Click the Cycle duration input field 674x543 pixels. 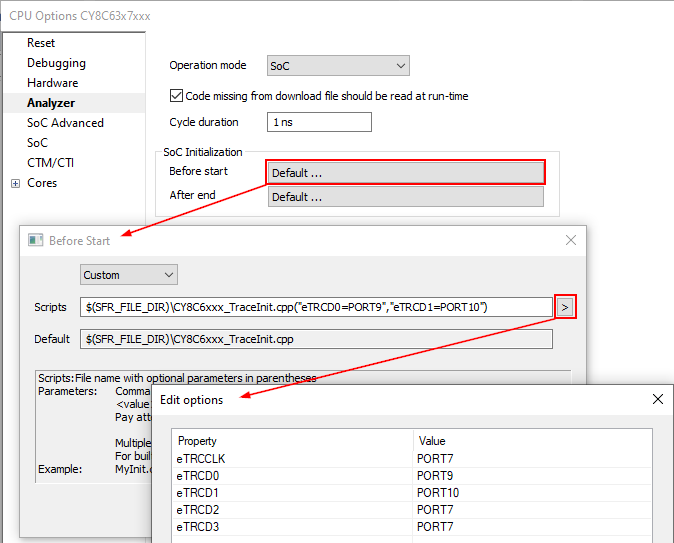(x=319, y=122)
